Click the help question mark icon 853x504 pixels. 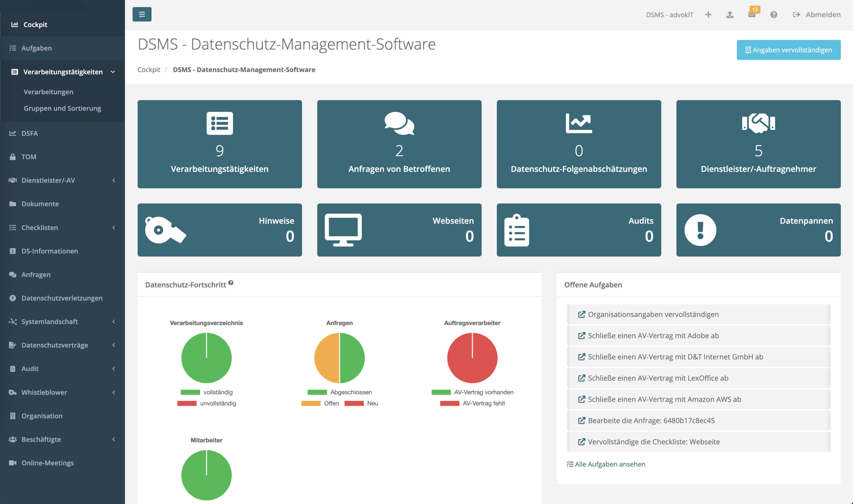pyautogui.click(x=774, y=15)
